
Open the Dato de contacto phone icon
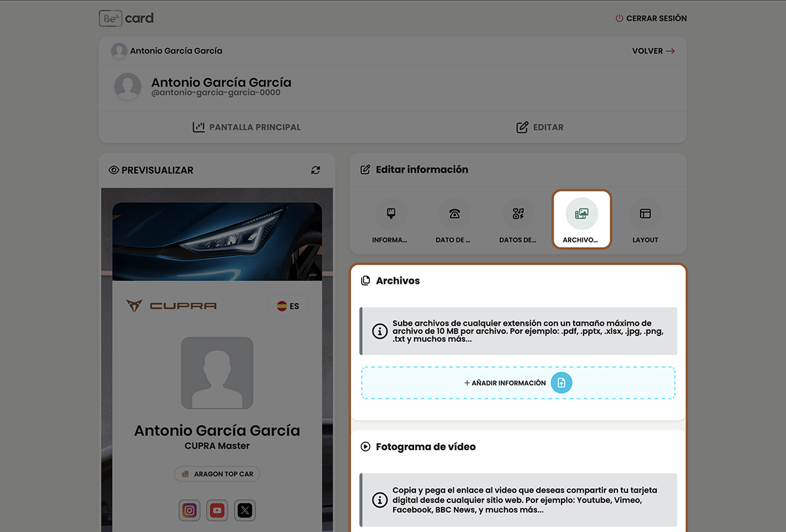pyautogui.click(x=454, y=214)
